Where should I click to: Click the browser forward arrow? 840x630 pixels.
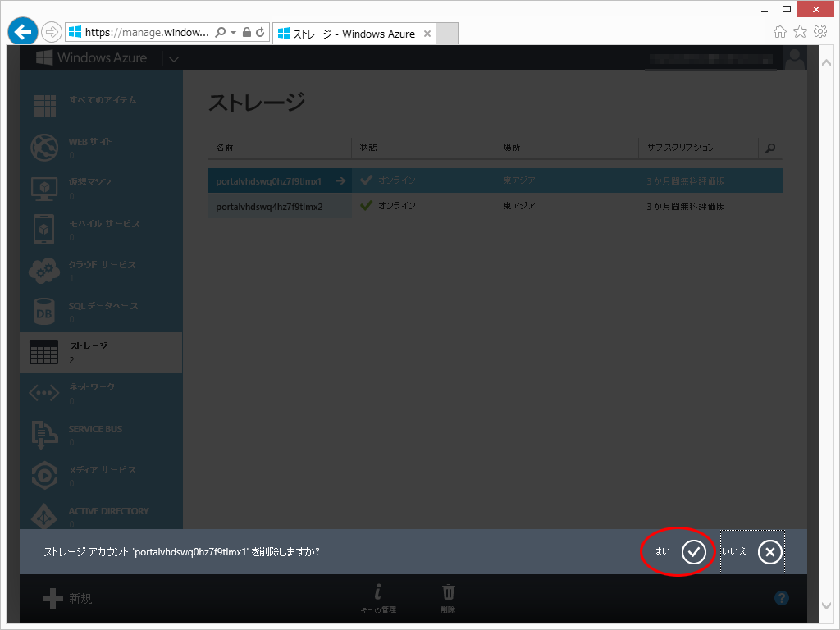[x=52, y=32]
